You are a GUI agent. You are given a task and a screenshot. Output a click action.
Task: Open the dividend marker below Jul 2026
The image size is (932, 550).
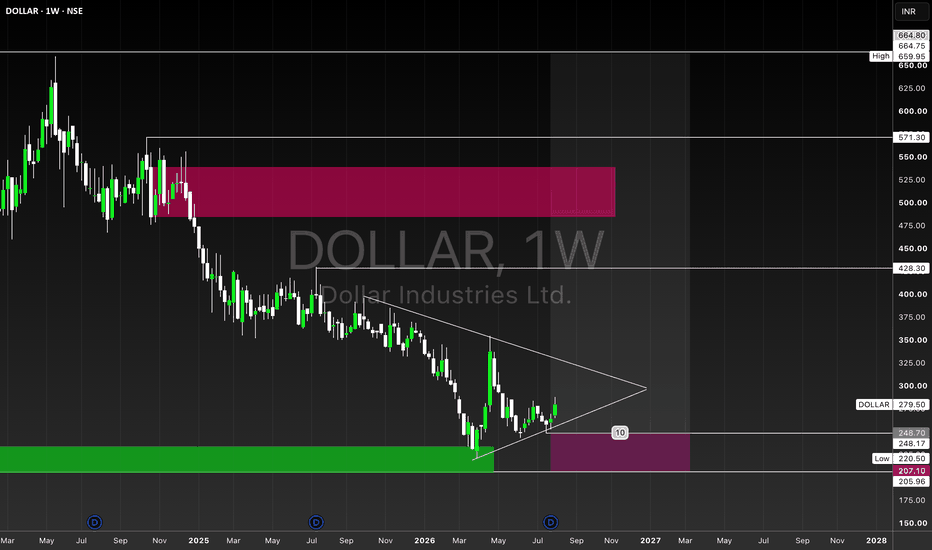coord(551,522)
